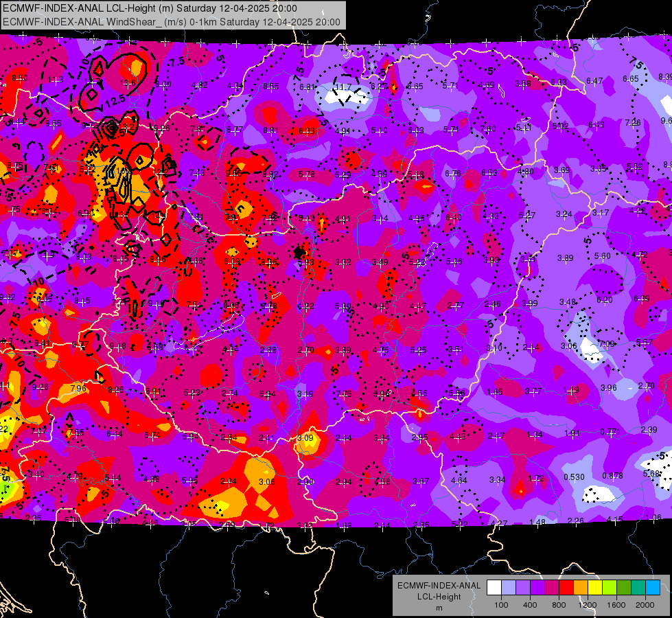672x618 pixels.
Task: Click the red legend swatch
Action: (x=566, y=587)
